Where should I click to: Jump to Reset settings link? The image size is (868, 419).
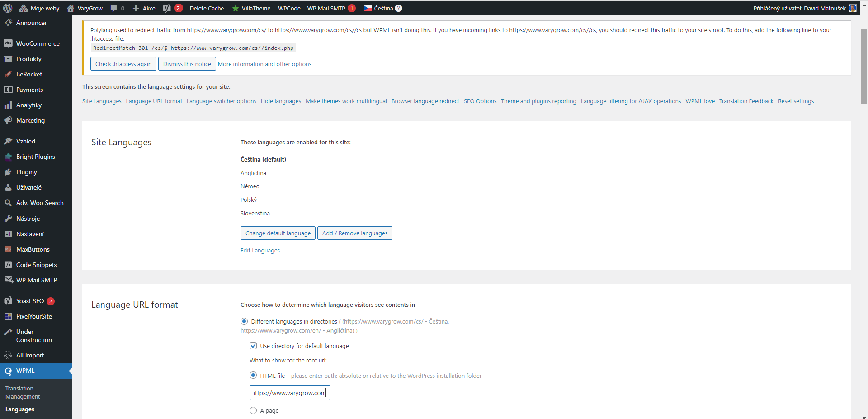[796, 101]
